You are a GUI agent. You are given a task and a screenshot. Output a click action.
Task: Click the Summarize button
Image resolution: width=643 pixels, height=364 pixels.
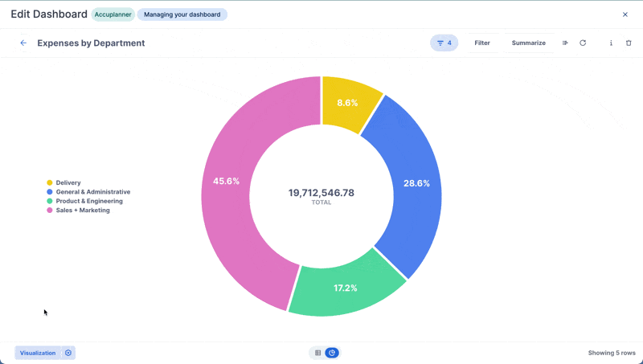point(529,43)
